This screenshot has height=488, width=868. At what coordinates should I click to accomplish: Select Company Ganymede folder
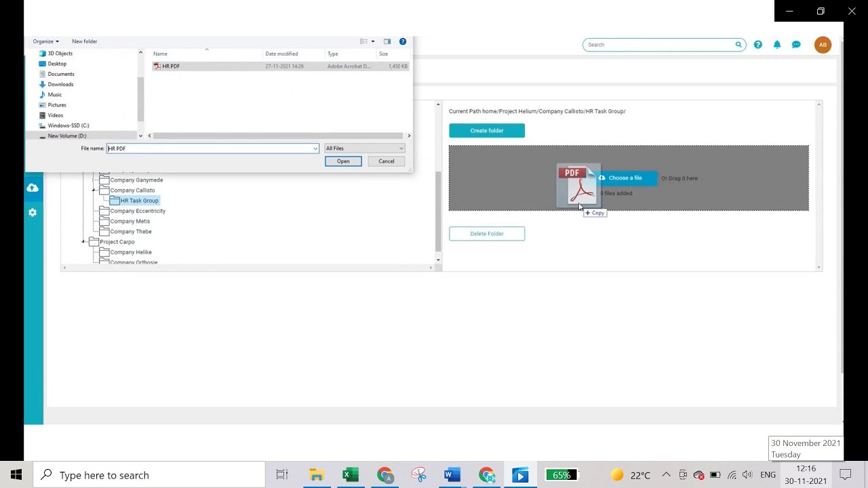click(x=136, y=180)
